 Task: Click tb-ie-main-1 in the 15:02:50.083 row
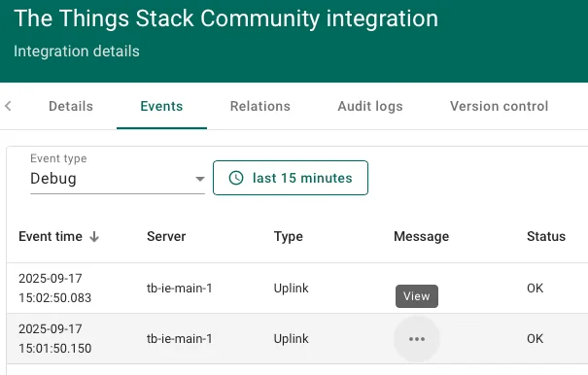pyautogui.click(x=180, y=288)
